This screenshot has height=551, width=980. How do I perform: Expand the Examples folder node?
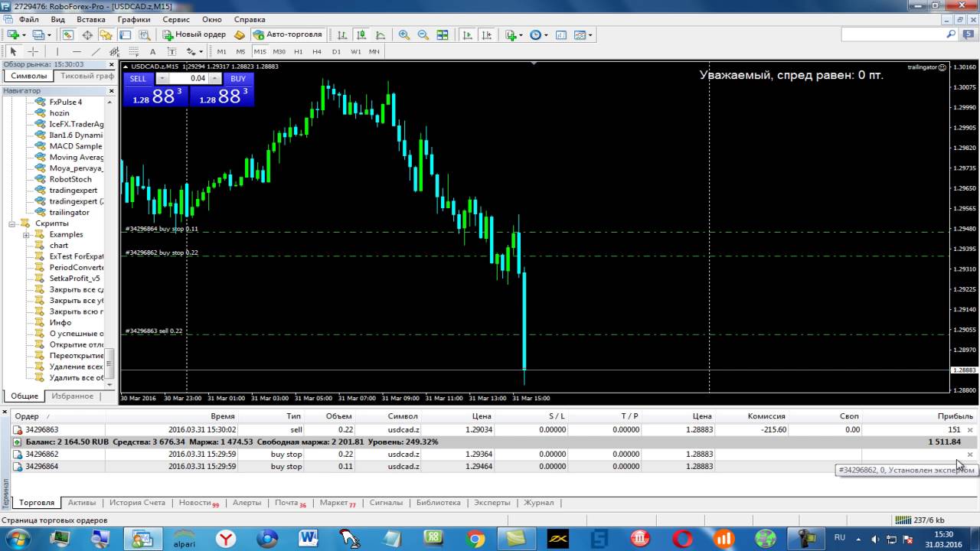click(27, 235)
